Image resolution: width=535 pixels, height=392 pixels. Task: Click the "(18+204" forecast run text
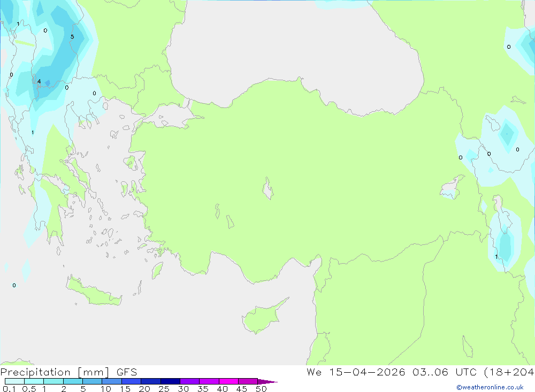coord(509,372)
